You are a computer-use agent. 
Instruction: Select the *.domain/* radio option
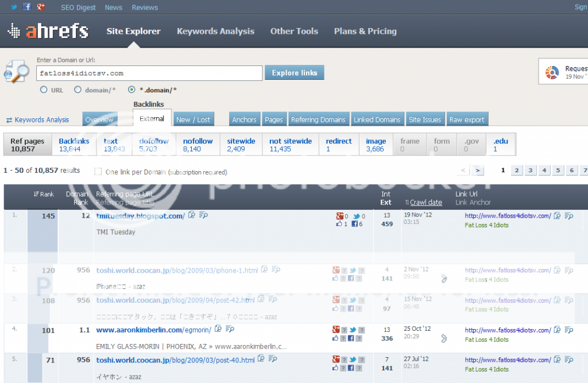(x=131, y=90)
